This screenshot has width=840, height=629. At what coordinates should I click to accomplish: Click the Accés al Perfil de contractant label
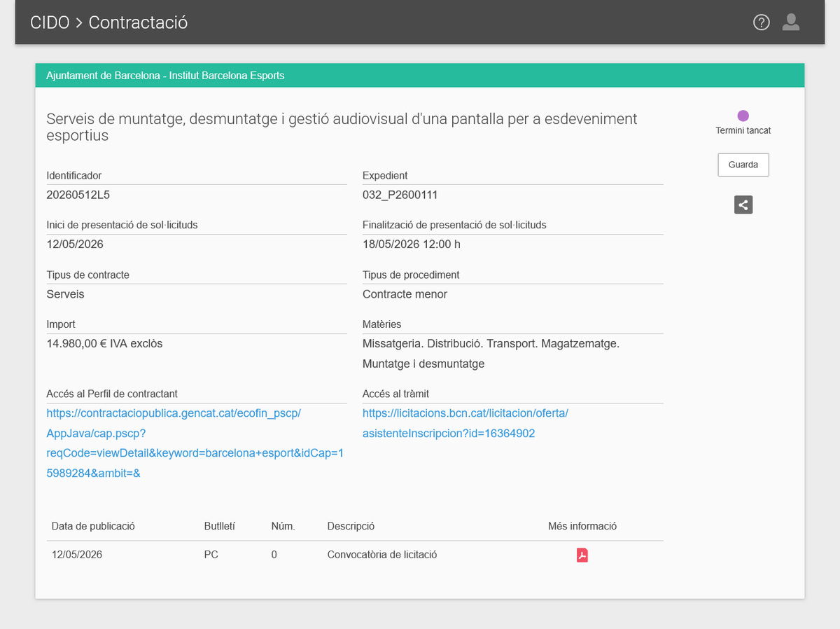pos(112,394)
